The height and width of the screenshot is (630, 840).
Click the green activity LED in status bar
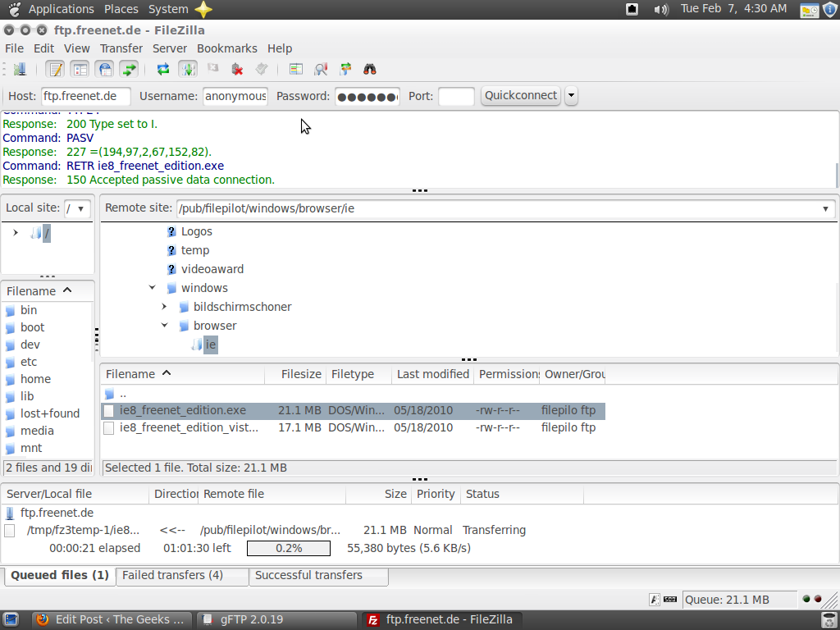click(x=806, y=599)
